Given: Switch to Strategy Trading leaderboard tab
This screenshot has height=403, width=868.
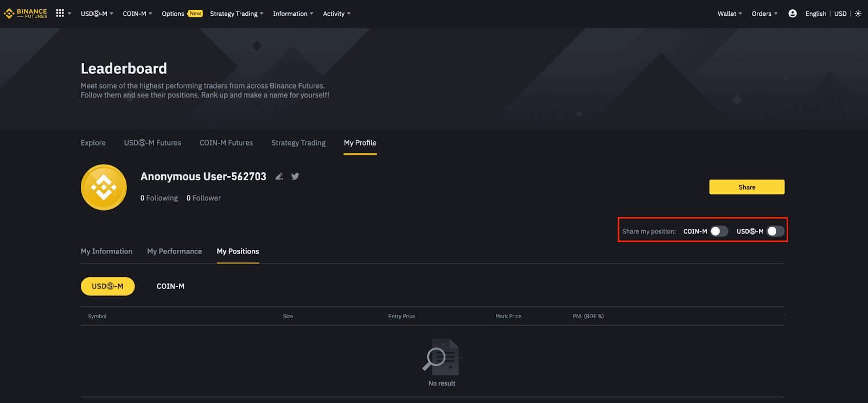Looking at the screenshot, I should tap(298, 143).
